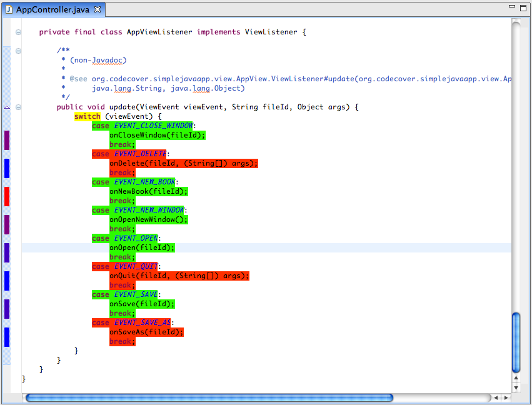
Task: Click the Java file icon on the tab
Action: pyautogui.click(x=9, y=9)
